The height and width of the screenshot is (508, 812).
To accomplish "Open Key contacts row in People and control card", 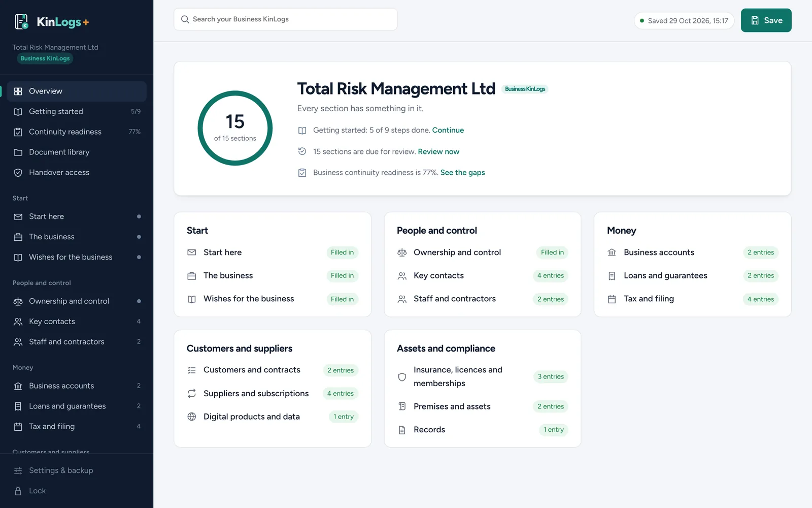I will click(483, 276).
